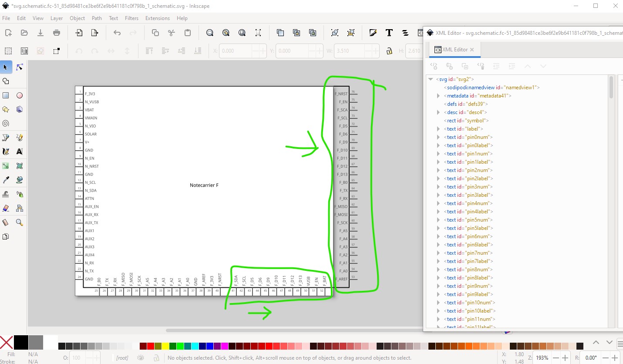
Task: Expand the metadata41 node
Action: tap(438, 96)
